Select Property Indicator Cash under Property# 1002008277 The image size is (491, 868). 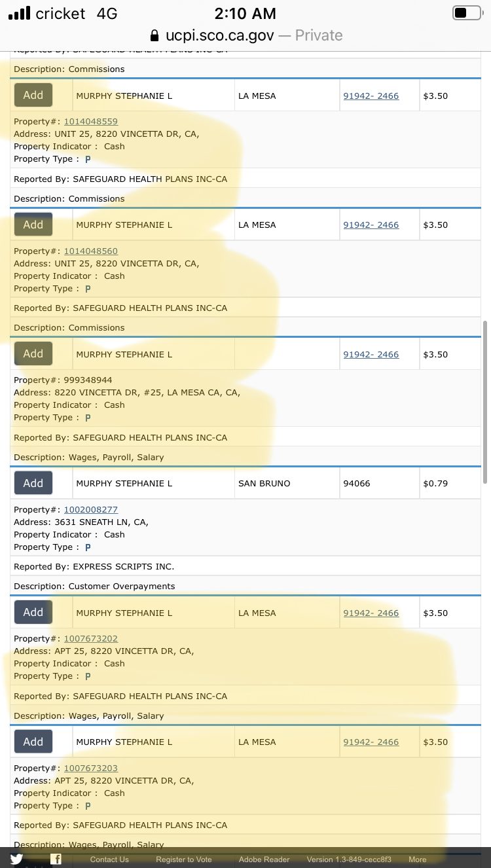coord(69,535)
